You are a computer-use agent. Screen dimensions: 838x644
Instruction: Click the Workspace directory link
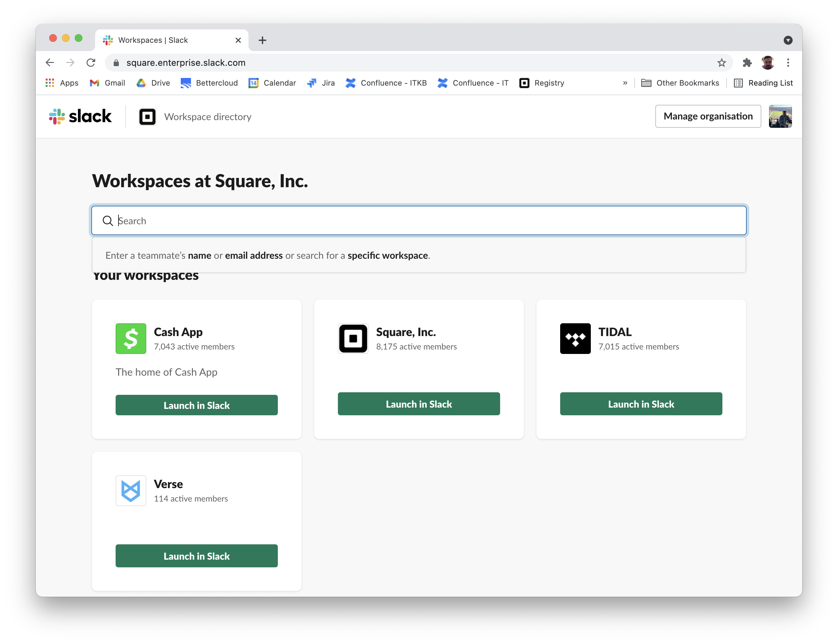[208, 117]
